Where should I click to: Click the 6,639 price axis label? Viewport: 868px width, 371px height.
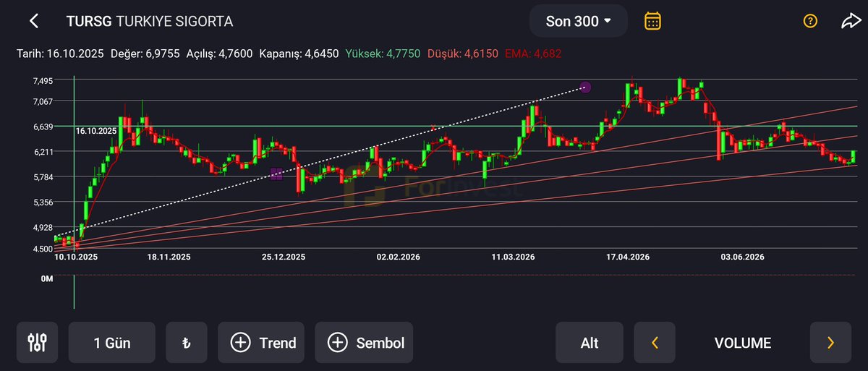[x=43, y=127]
